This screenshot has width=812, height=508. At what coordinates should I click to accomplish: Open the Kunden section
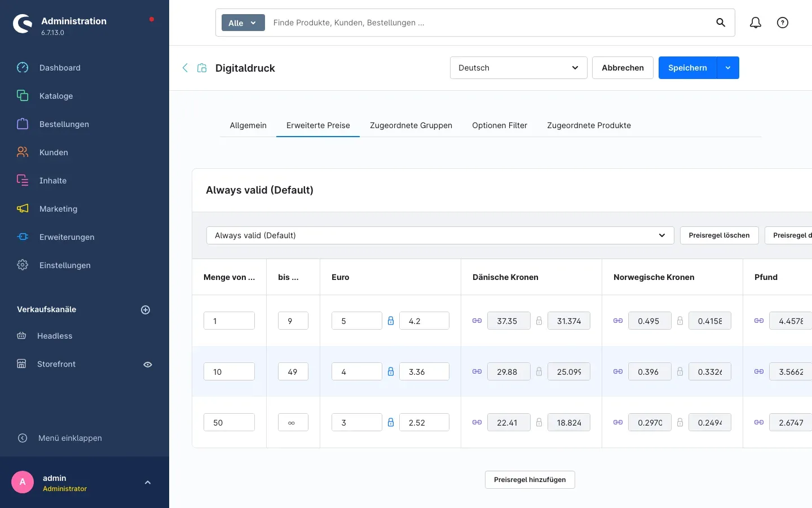54,152
